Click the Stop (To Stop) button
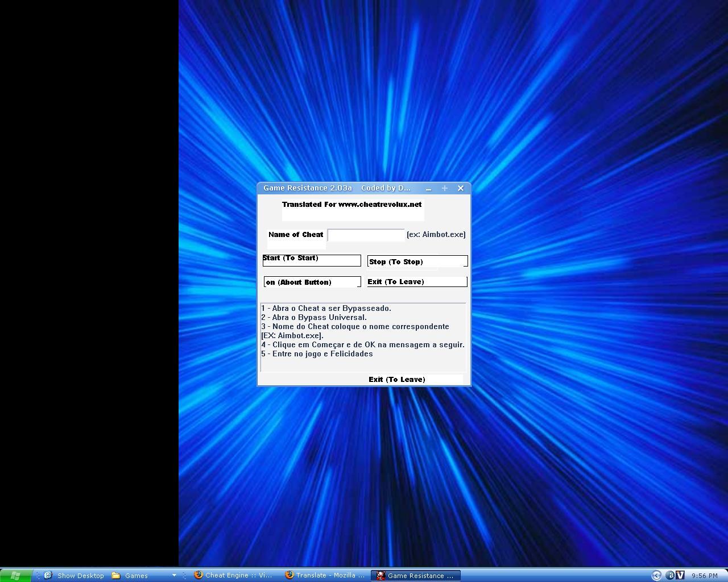This screenshot has height=582, width=728. (x=417, y=261)
